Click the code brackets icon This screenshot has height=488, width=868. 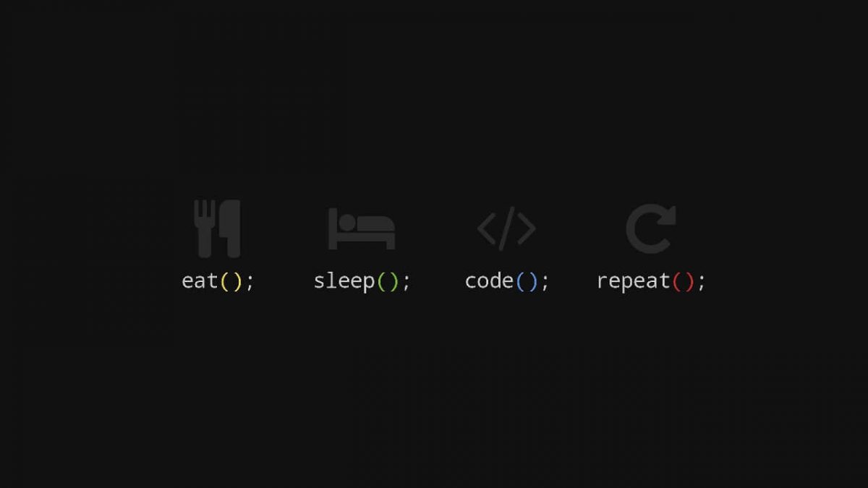point(506,228)
